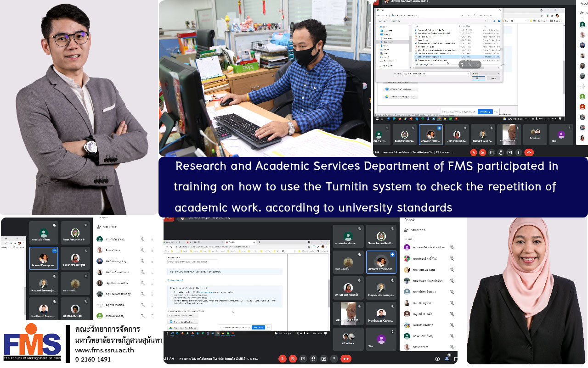The image size is (588, 368).
Task: Click the Open button in the file dialog
Action: 478,78
